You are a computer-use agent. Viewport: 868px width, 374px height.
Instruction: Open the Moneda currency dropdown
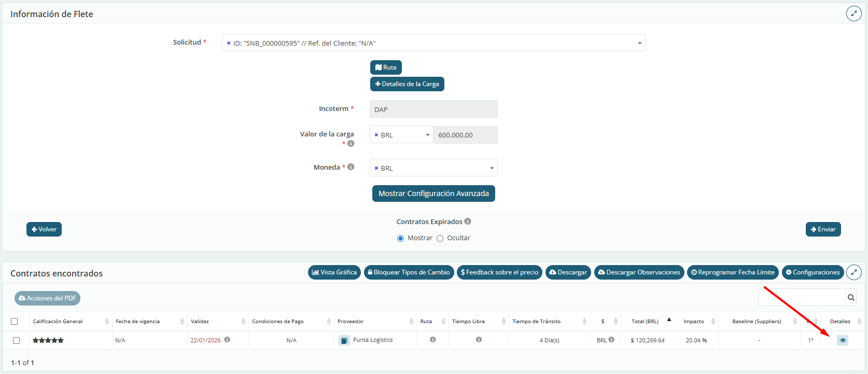(491, 168)
